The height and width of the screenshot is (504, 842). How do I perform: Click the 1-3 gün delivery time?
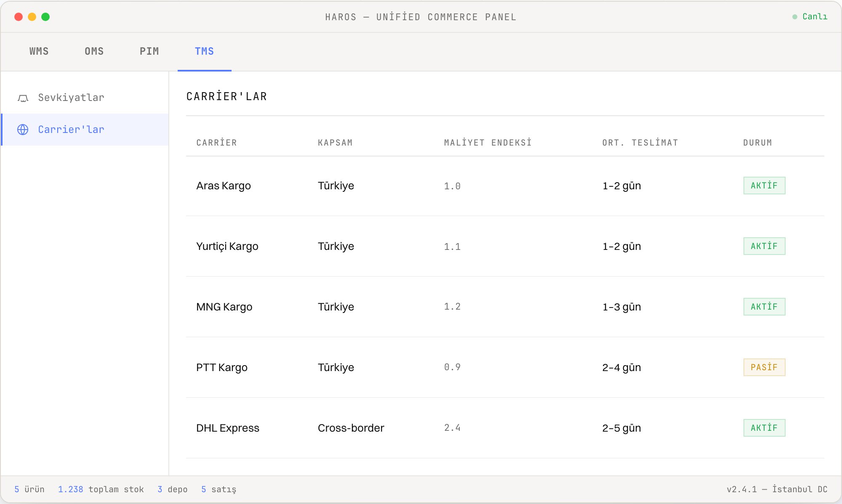tap(621, 307)
